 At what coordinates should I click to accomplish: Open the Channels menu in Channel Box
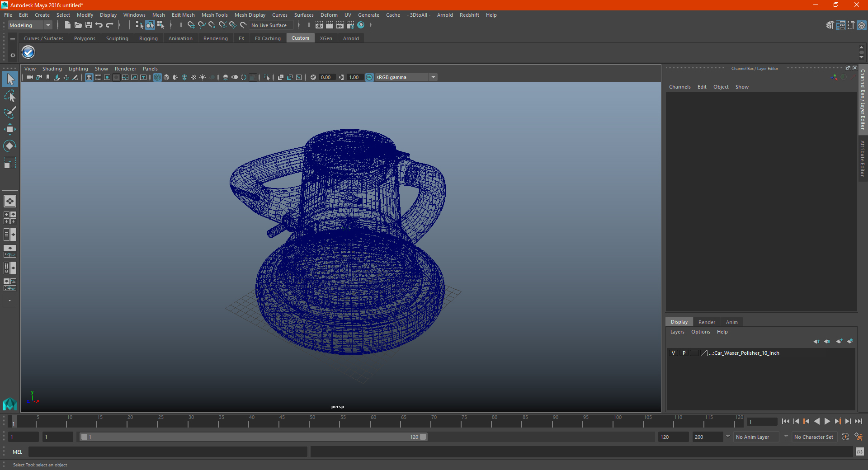click(x=679, y=87)
